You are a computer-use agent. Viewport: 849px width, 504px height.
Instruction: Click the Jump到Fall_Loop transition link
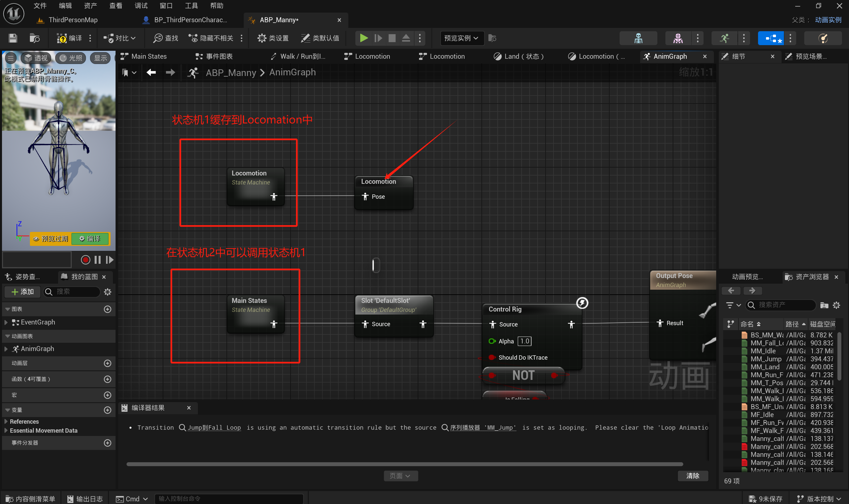coord(214,428)
